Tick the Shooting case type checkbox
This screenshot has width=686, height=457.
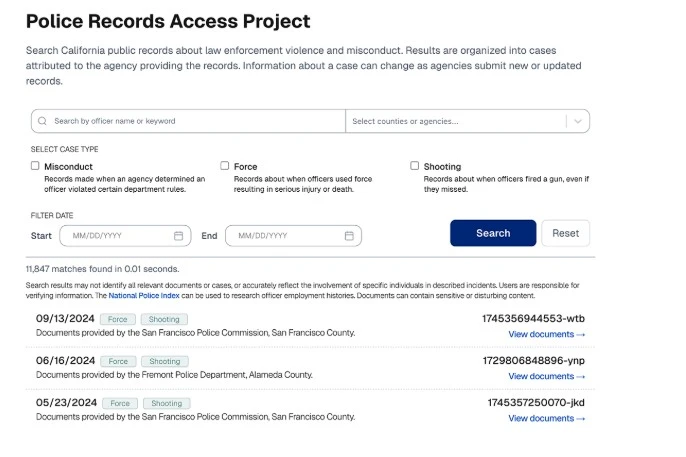[x=414, y=166]
